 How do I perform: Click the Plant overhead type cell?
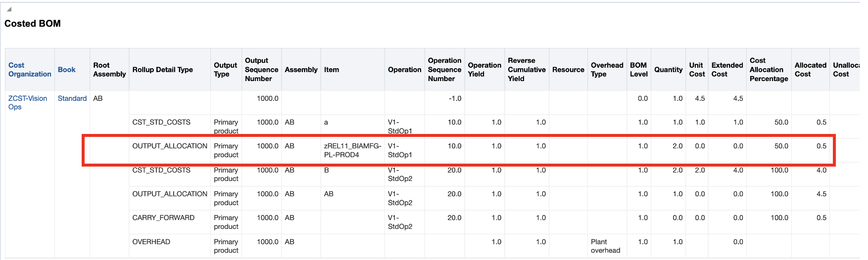[605, 246]
